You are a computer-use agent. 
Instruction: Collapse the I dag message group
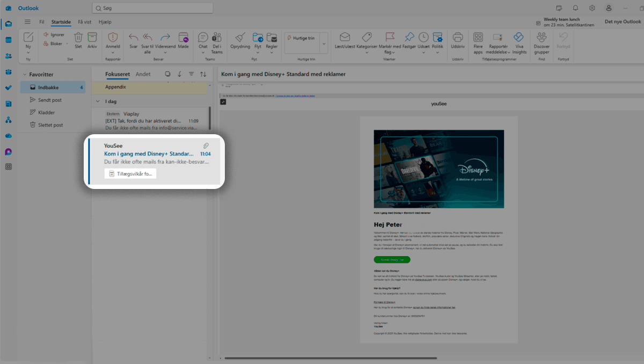click(98, 101)
